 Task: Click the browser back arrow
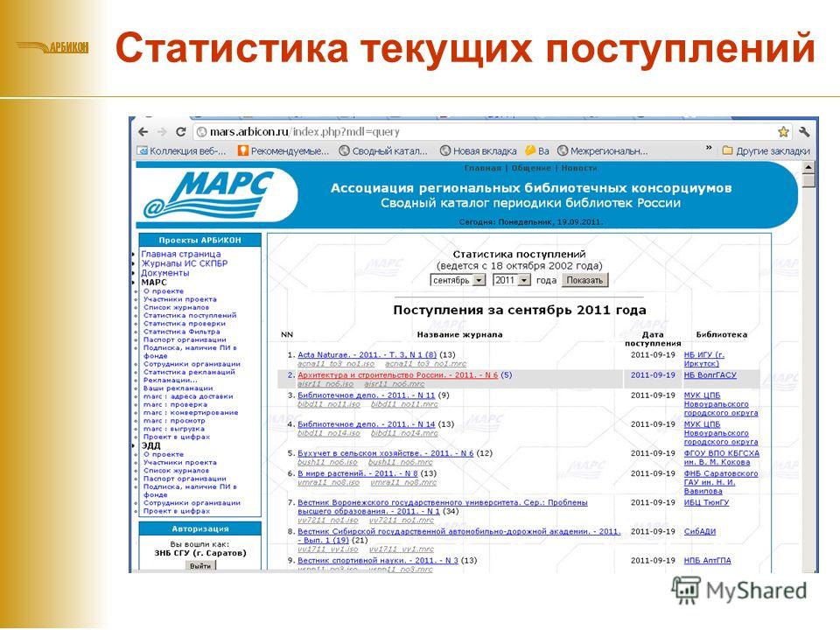click(x=143, y=132)
